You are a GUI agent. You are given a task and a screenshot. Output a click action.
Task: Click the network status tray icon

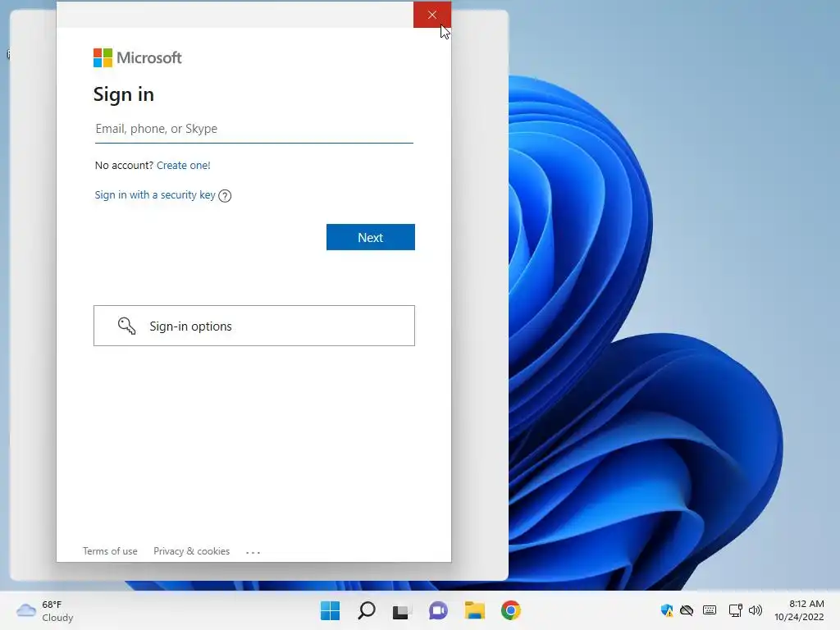click(735, 610)
